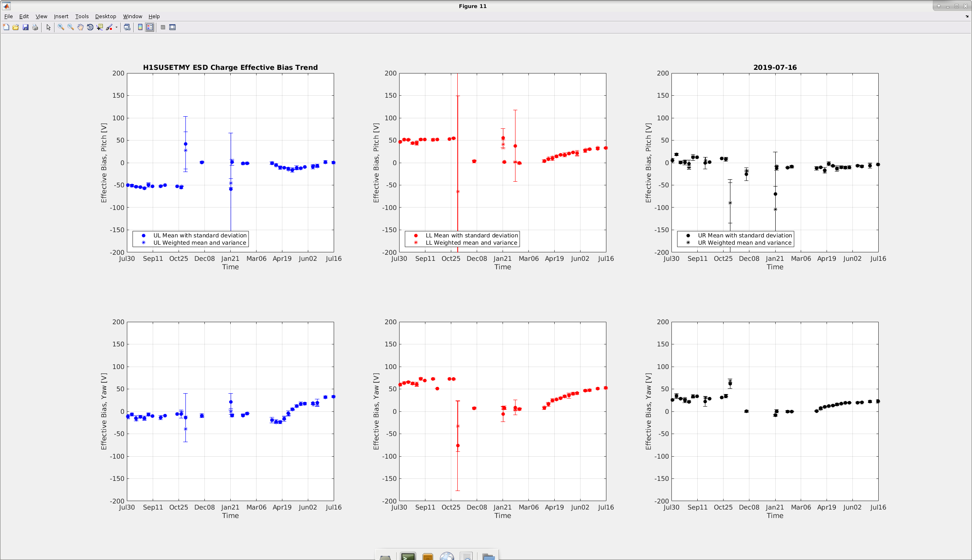The width and height of the screenshot is (972, 560).
Task: Open the Insert menu
Action: coord(61,16)
